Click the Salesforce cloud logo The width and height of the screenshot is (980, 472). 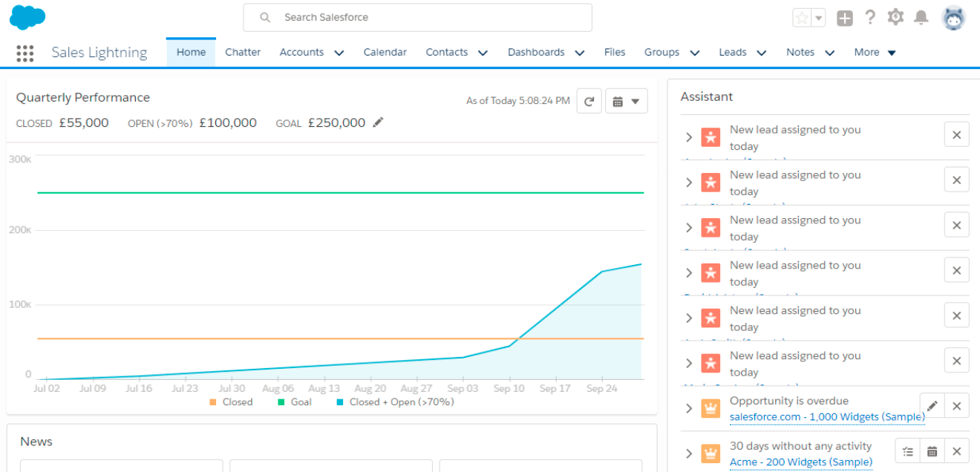(27, 17)
